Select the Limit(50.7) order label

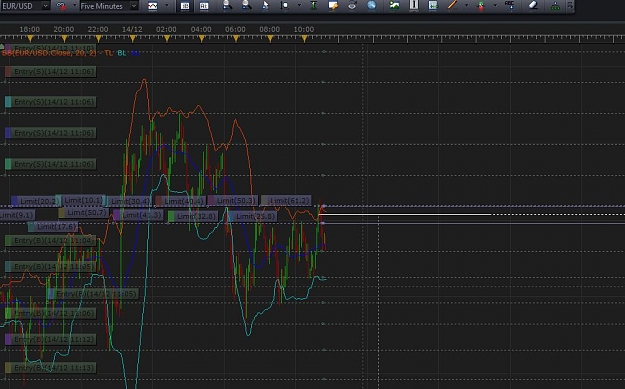click(83, 212)
